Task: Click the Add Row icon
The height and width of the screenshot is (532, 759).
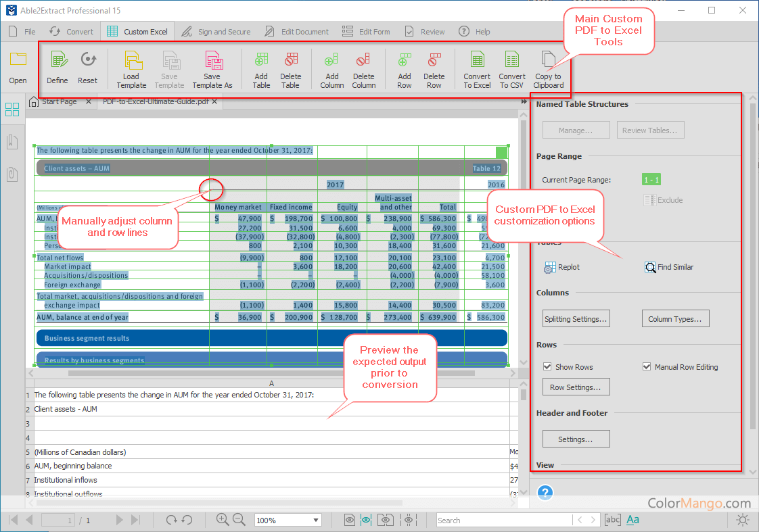Action: (x=405, y=61)
